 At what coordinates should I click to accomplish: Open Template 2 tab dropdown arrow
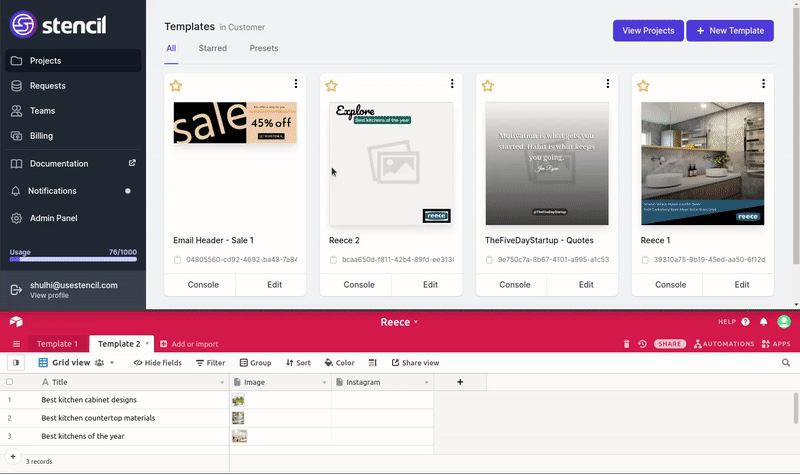tap(147, 343)
